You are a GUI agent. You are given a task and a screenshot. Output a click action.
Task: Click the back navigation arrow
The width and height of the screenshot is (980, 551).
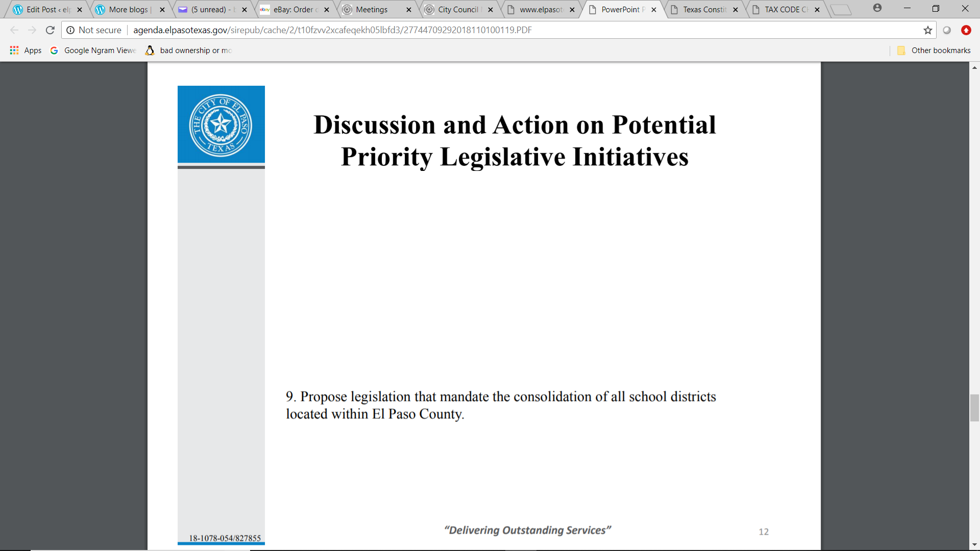tap(14, 30)
